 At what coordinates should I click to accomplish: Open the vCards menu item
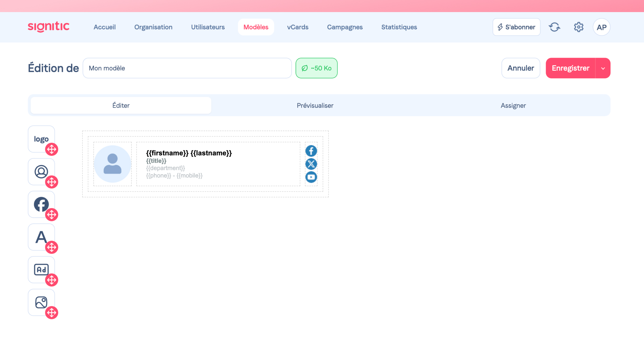(x=298, y=27)
